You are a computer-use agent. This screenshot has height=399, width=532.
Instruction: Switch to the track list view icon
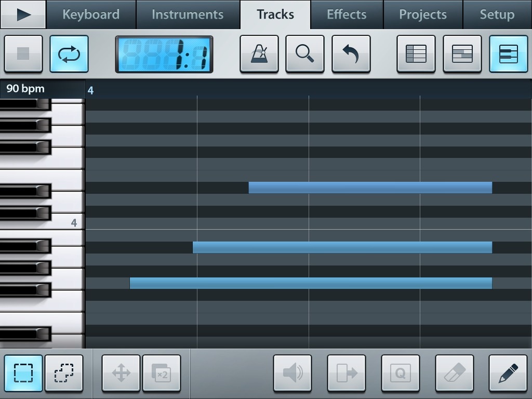tap(416, 54)
